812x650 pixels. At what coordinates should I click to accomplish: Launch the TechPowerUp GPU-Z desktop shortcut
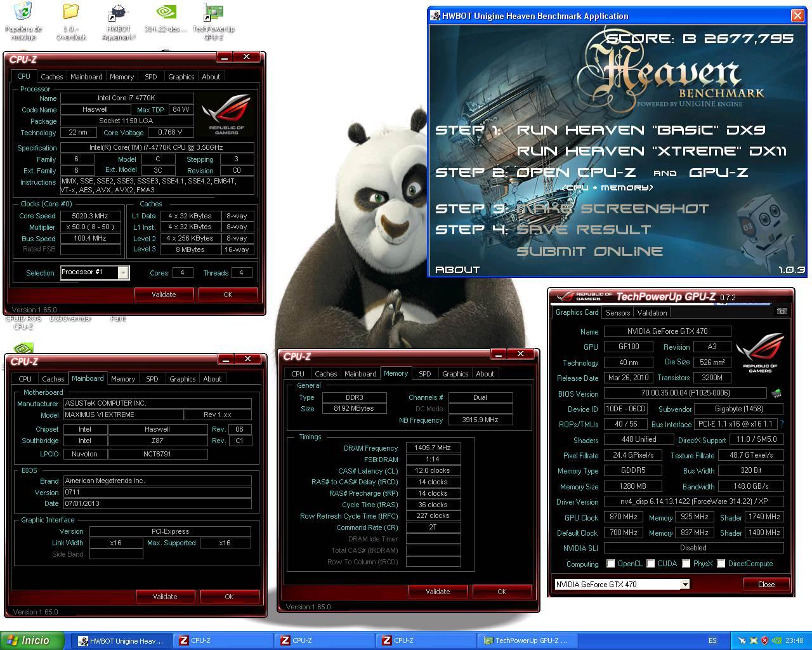(x=214, y=21)
